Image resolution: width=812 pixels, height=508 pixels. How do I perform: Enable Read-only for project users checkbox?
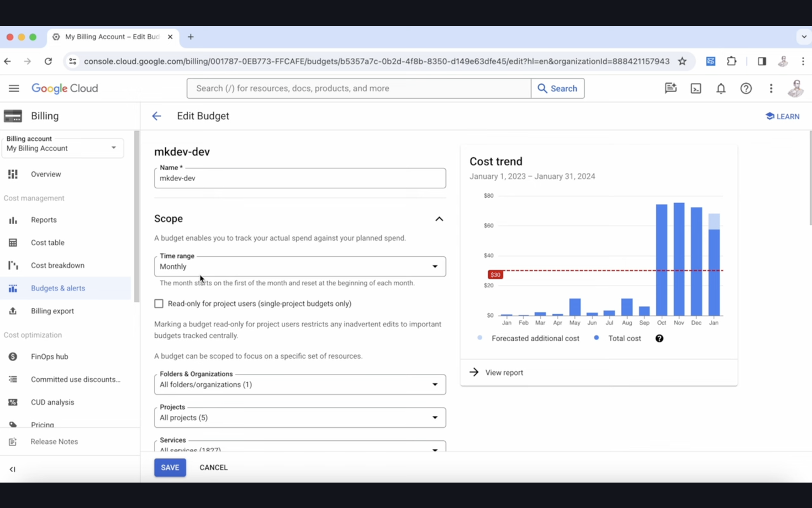(159, 304)
